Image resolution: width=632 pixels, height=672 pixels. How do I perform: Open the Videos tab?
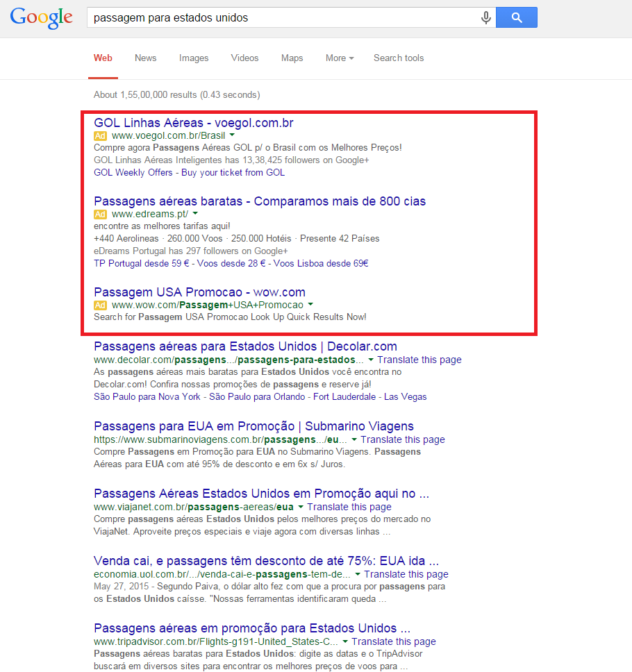point(245,58)
